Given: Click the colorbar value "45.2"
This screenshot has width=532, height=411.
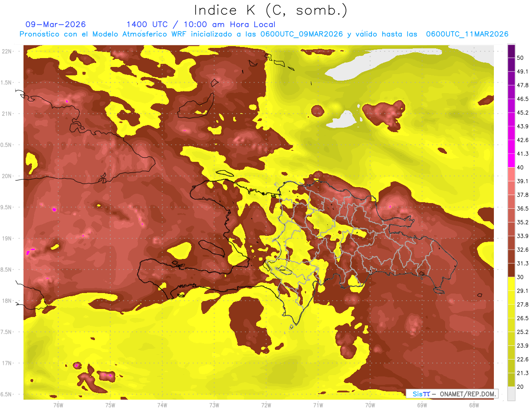Looking at the screenshot, I should coord(523,113).
